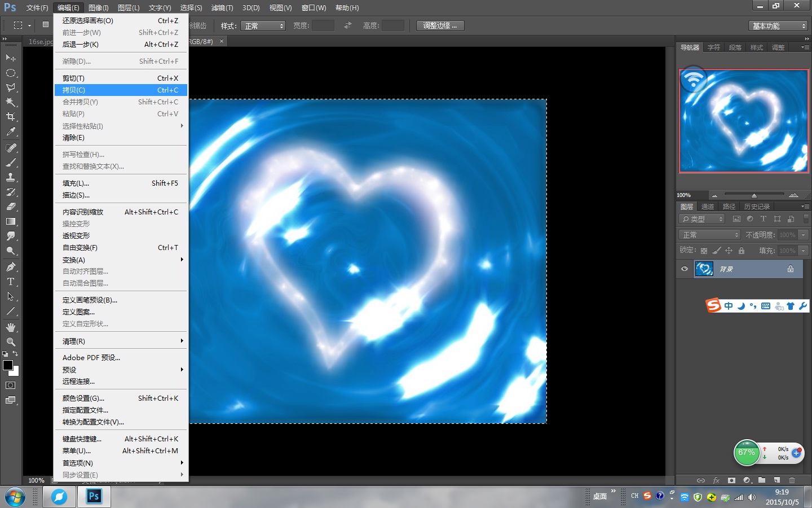Select the Line shape tool
The width and height of the screenshot is (812, 508).
11,311
